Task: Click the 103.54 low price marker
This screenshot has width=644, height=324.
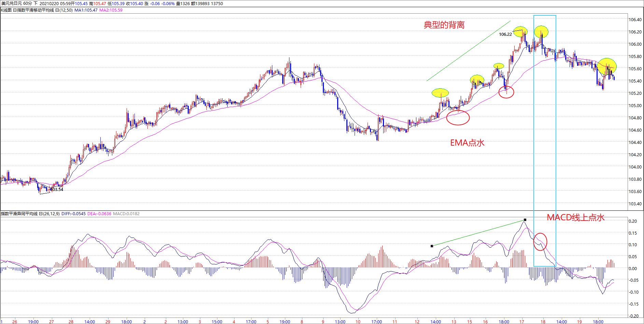Action: point(57,189)
